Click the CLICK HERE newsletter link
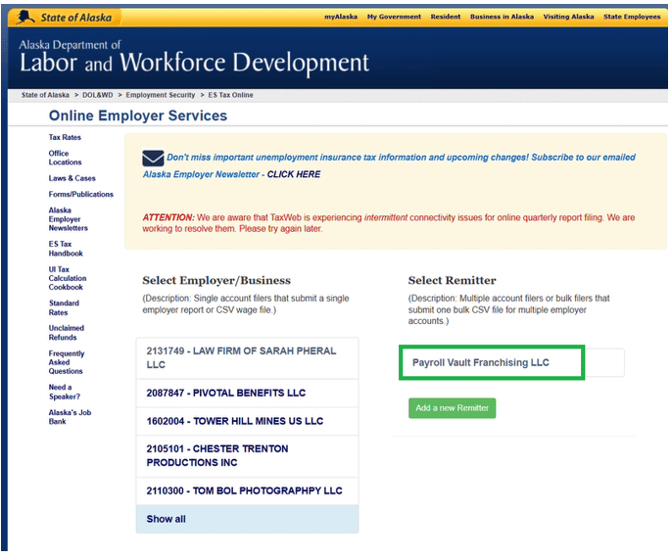This screenshot has height=558, width=670. click(294, 174)
